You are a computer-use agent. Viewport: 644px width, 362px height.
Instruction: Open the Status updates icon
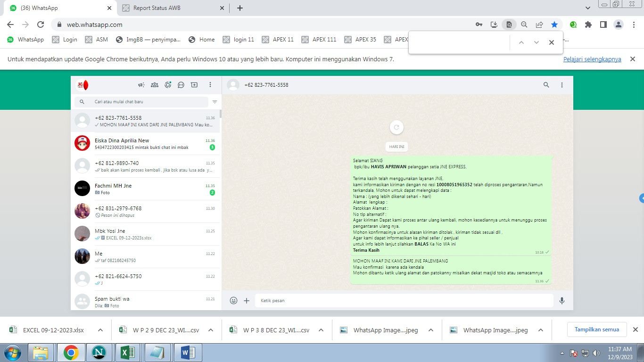[x=168, y=85]
